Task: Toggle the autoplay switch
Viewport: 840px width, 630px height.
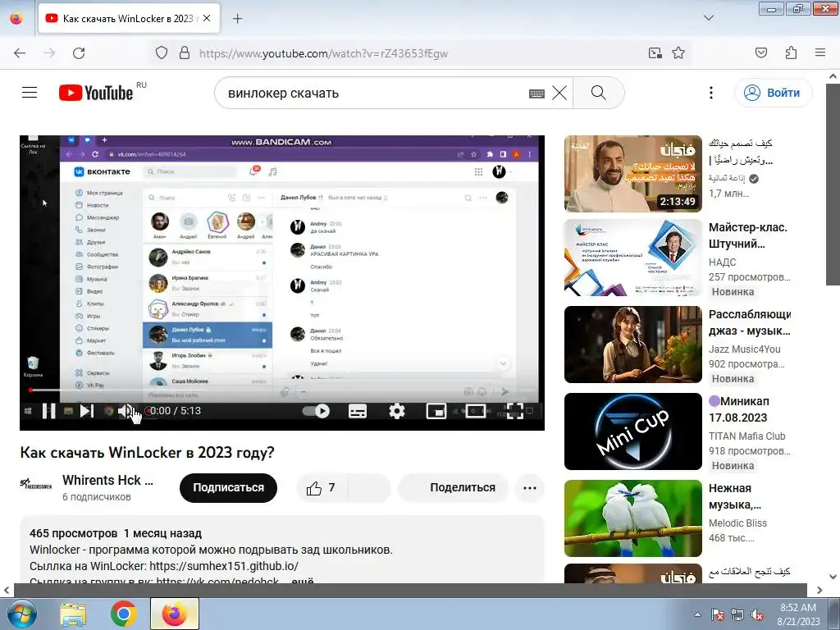Action: point(316,411)
